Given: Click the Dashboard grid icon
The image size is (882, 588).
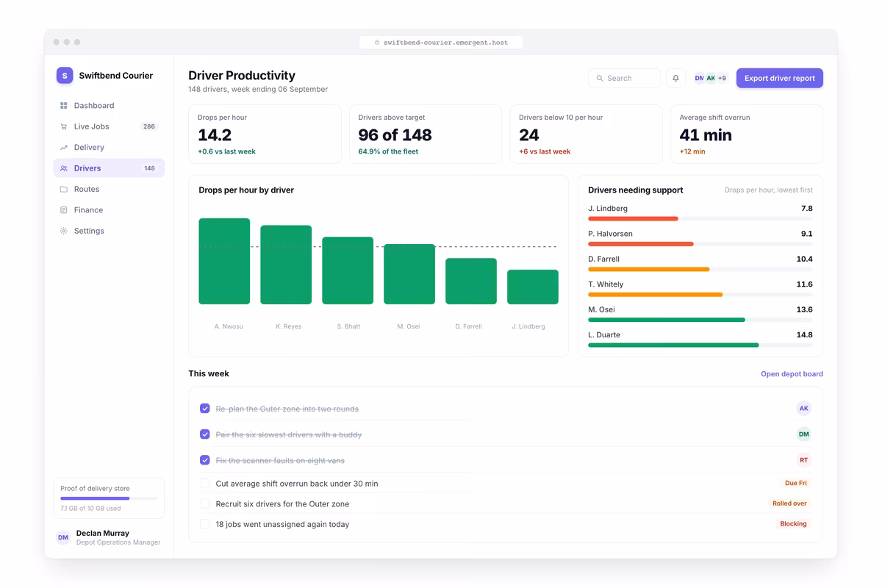Looking at the screenshot, I should 64,106.
